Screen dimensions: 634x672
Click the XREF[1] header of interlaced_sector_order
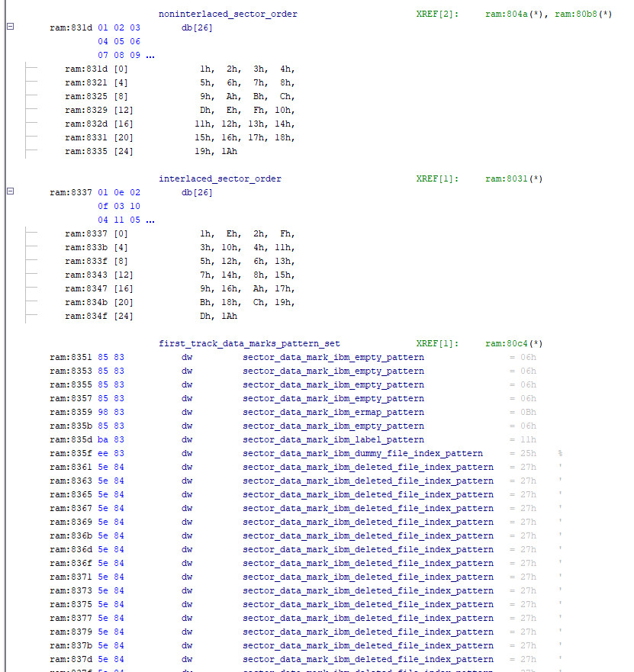[x=437, y=178]
